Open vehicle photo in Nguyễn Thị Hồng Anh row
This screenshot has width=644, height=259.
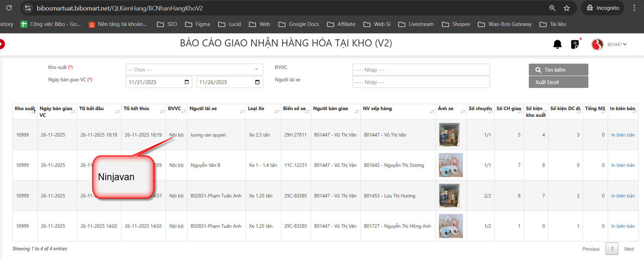pos(451,226)
